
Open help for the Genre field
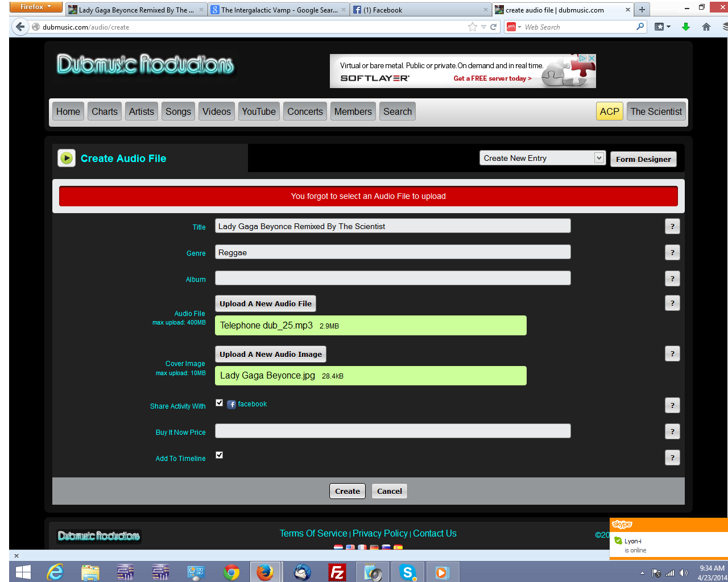[672, 252]
